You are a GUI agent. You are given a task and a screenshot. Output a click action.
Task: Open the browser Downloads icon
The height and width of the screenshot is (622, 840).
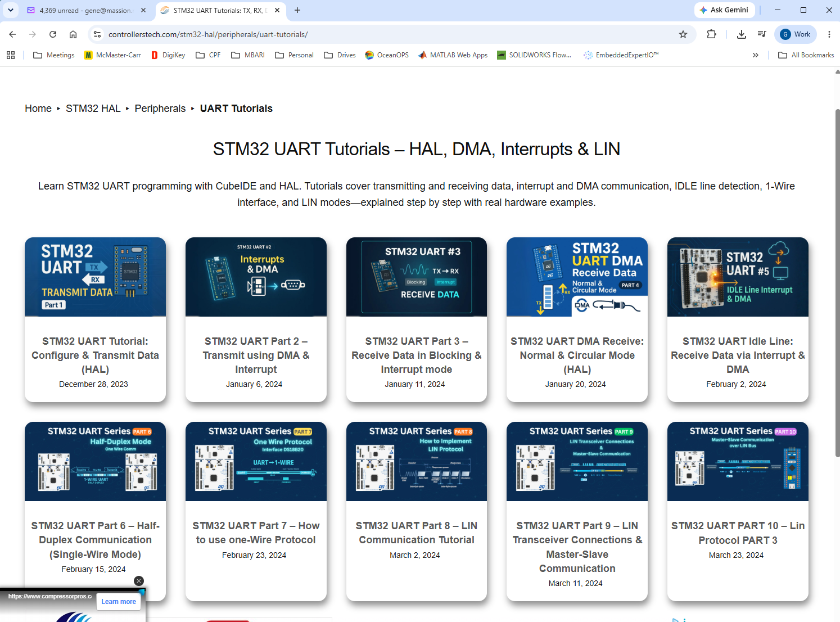(742, 34)
